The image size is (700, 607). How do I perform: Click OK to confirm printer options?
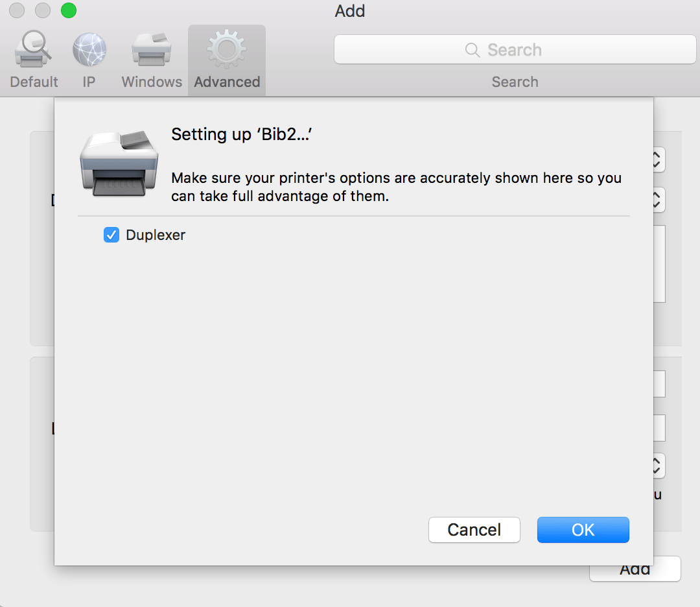click(583, 530)
